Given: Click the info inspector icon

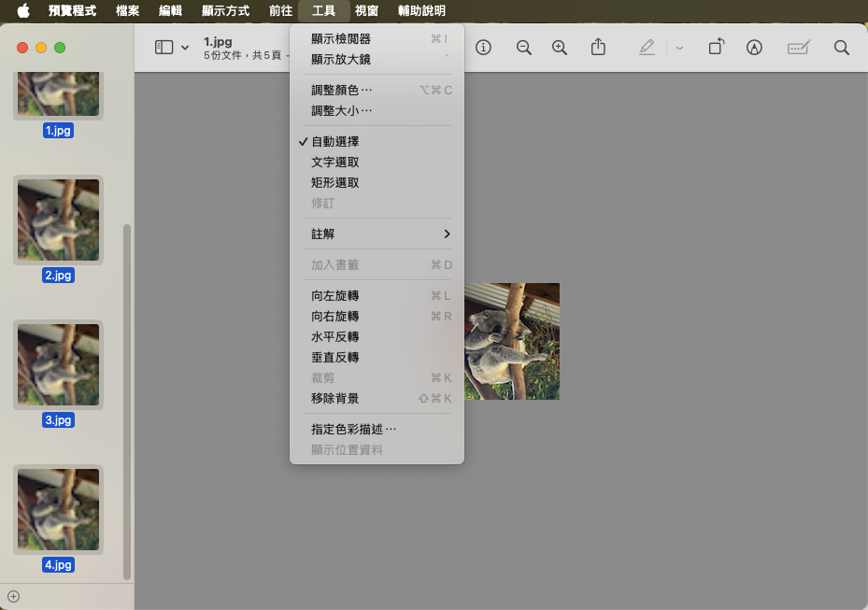Looking at the screenshot, I should 483,48.
